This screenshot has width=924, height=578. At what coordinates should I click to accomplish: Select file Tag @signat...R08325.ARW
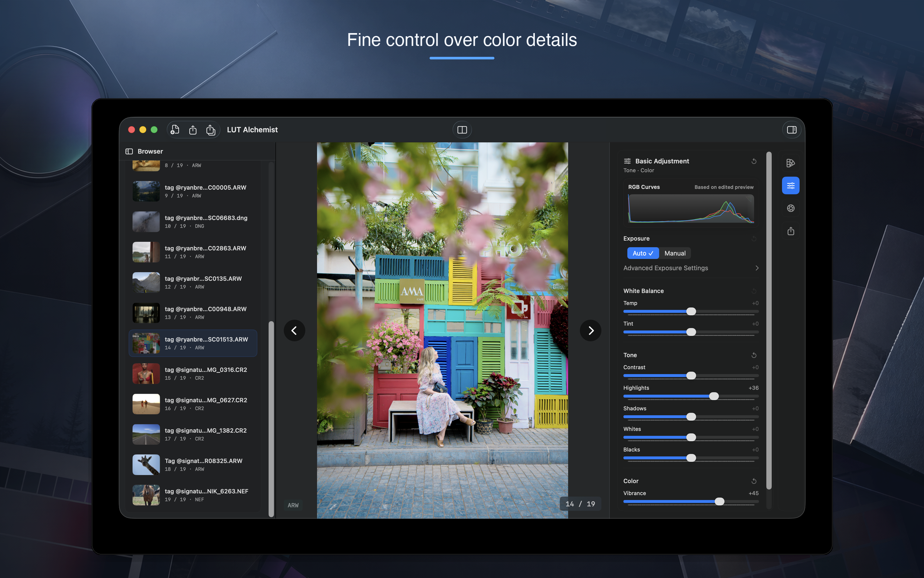point(193,465)
